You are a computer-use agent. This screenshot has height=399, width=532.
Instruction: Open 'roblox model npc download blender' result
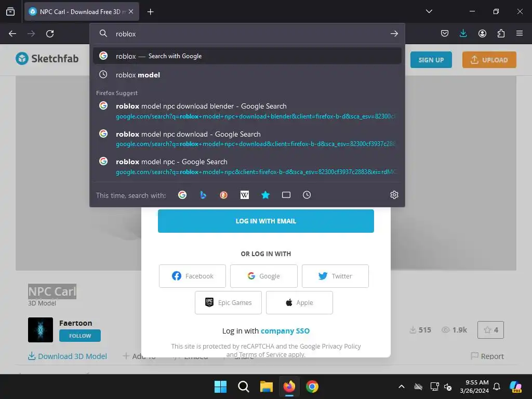[247, 111]
